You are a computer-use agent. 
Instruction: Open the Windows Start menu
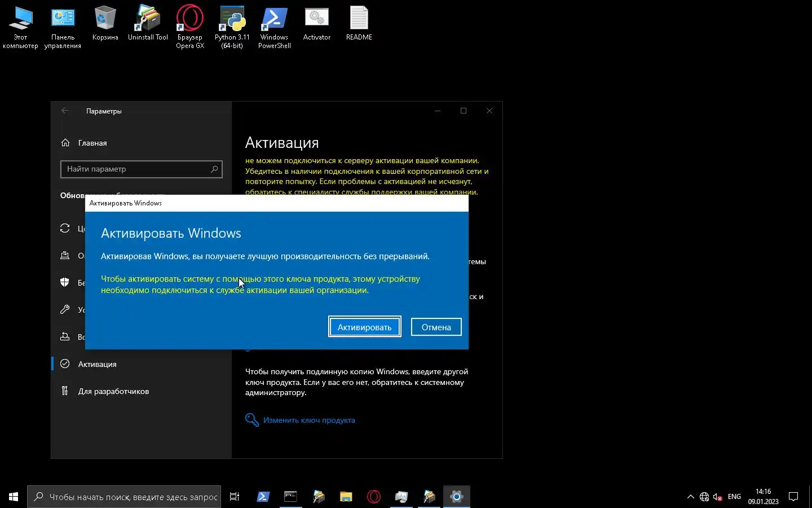[14, 497]
